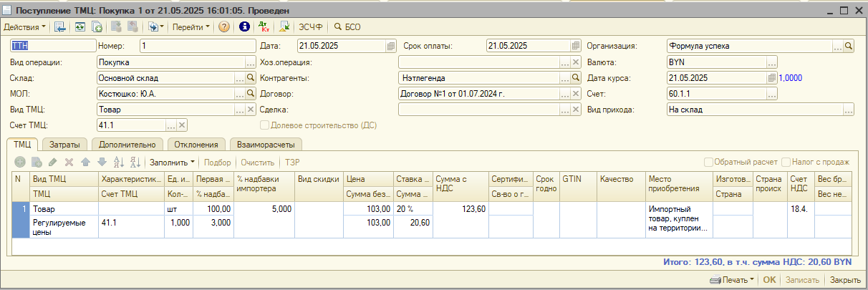This screenshot has height=290, width=868.
Task: Click the Закрыть button
Action: click(845, 280)
